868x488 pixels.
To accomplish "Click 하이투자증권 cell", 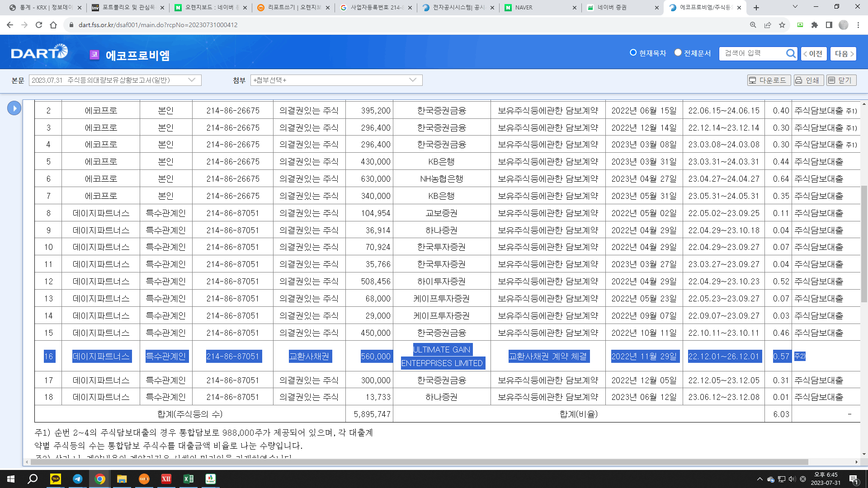I will click(x=442, y=281).
